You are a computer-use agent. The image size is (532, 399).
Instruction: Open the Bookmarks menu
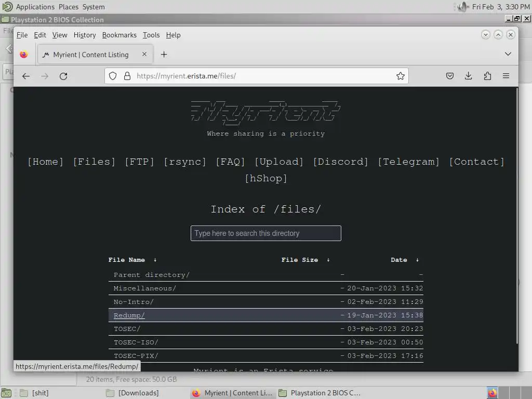click(119, 35)
